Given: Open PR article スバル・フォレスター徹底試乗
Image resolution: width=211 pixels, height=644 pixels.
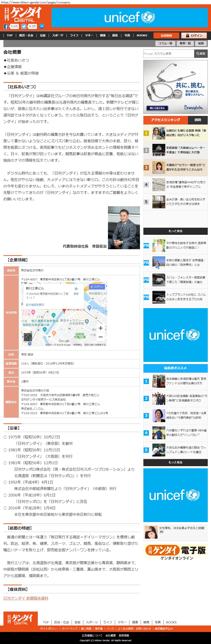Looking at the screenshot, I should [x=186, y=280].
